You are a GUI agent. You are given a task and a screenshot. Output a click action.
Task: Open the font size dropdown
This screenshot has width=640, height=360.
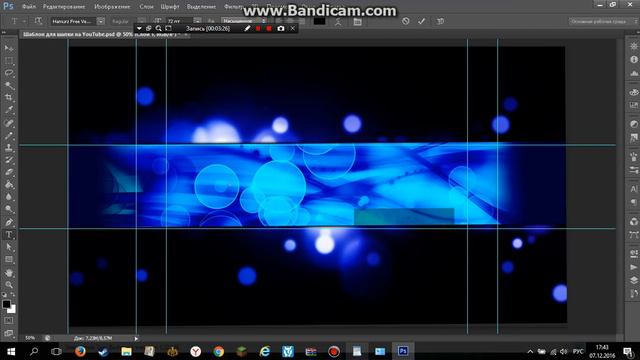click(x=197, y=21)
